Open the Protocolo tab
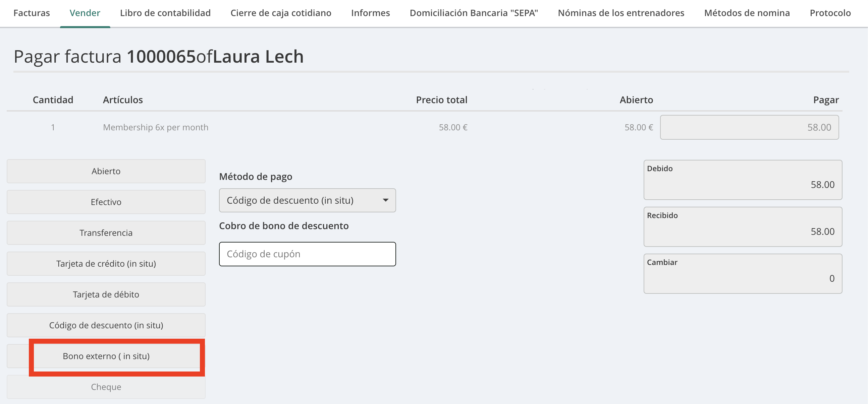868x404 pixels. tap(830, 13)
